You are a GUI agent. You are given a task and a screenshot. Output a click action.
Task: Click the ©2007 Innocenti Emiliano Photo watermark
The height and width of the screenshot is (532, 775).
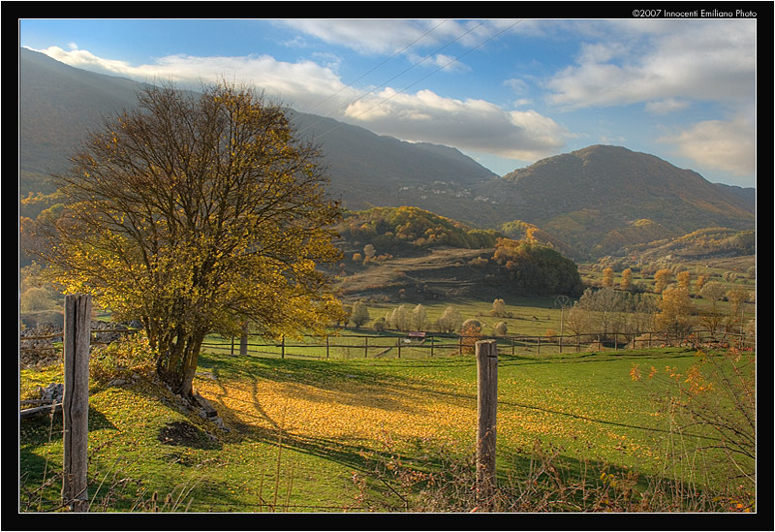coord(694,13)
